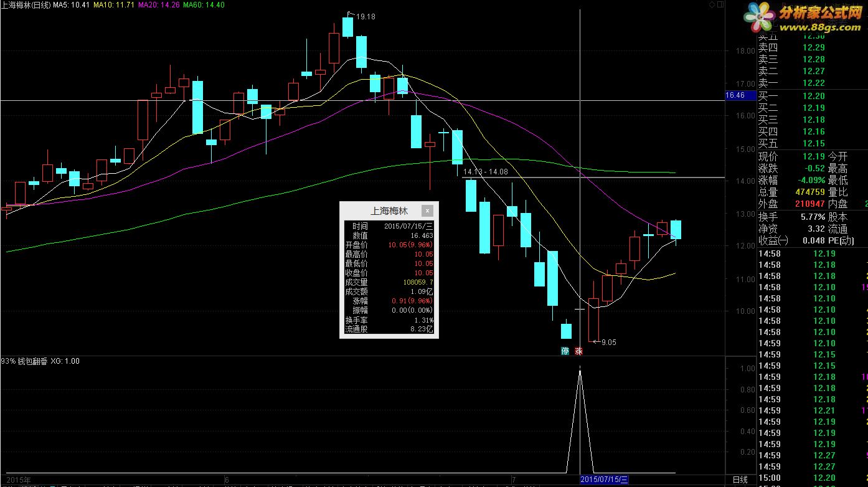Click the 卖一 12.22 ask row

(x=791, y=83)
